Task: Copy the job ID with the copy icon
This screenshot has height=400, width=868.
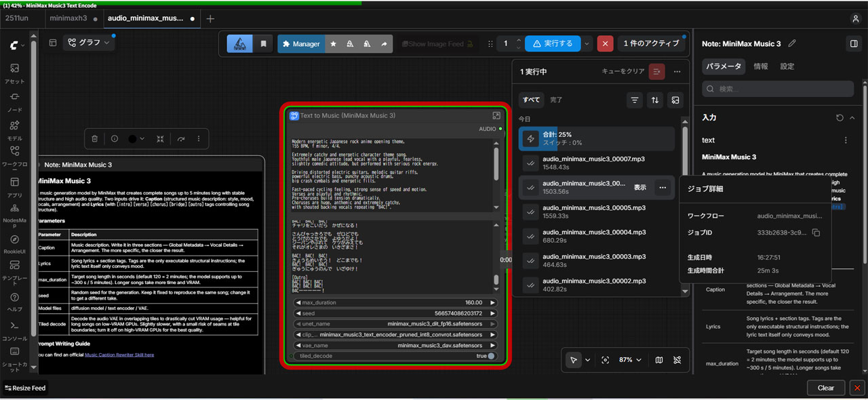Action: (x=816, y=233)
